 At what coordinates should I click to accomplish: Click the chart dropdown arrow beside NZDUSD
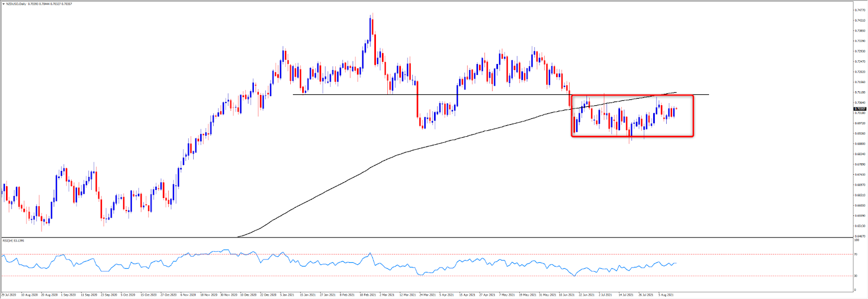click(x=3, y=4)
